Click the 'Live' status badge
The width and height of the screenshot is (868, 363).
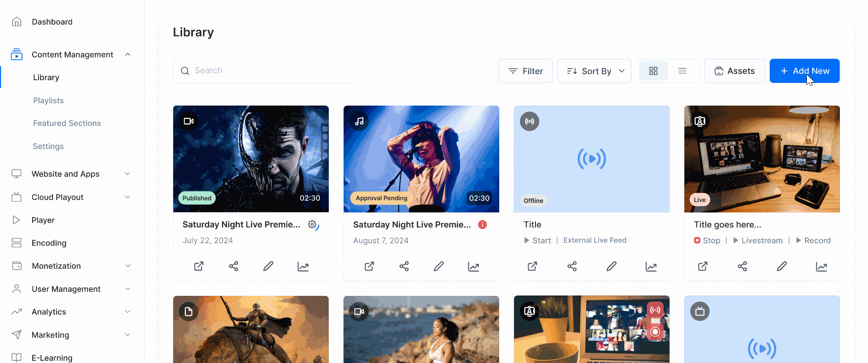coord(700,200)
